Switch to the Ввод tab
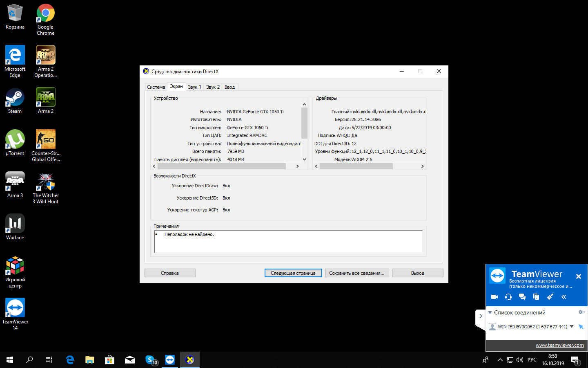The width and height of the screenshot is (588, 368). point(229,87)
